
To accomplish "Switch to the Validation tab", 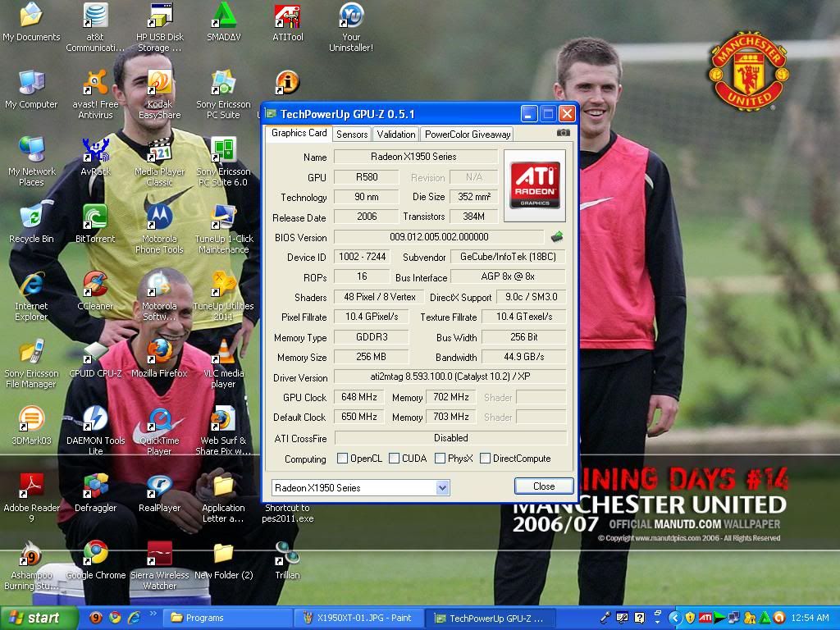I will 395,134.
